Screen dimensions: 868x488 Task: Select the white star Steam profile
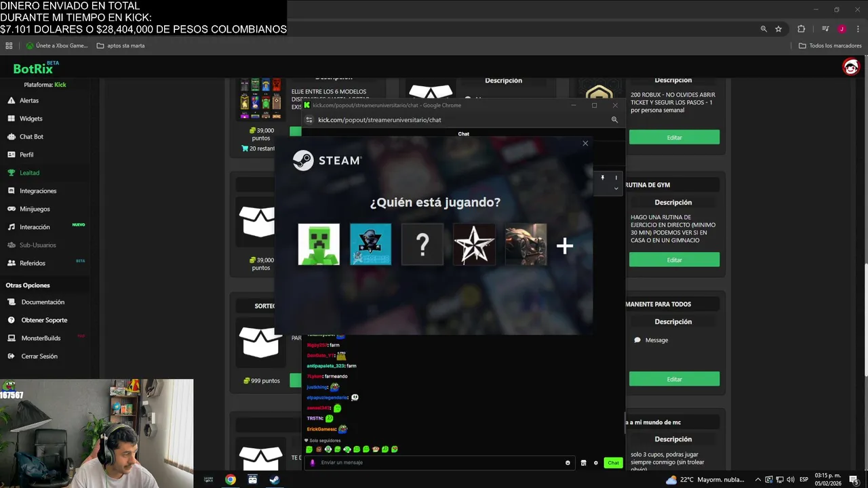point(474,244)
